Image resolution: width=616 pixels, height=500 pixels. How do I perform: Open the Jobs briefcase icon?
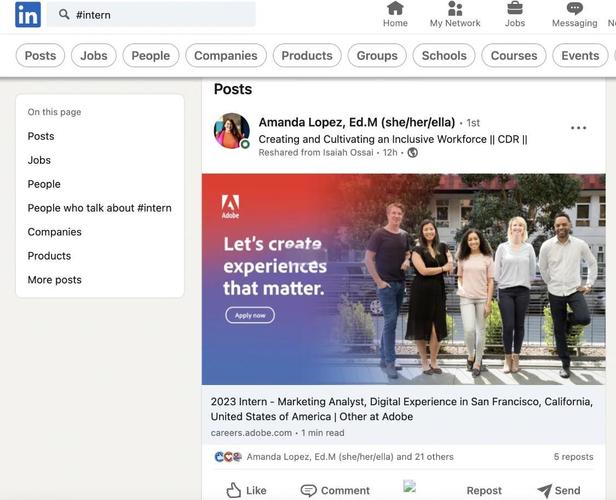pyautogui.click(x=515, y=8)
